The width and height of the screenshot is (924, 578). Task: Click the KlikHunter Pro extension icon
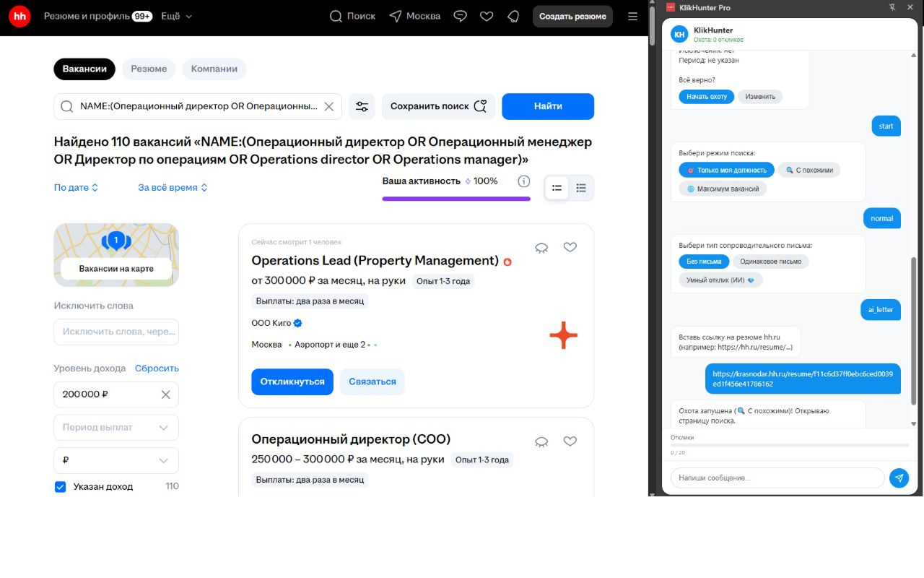(671, 7)
